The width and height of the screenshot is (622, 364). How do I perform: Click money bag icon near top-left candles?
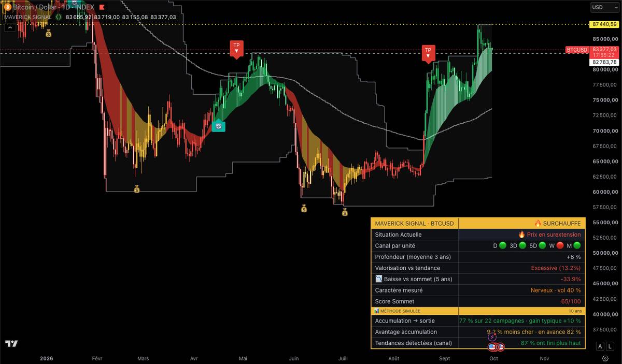pyautogui.click(x=48, y=34)
